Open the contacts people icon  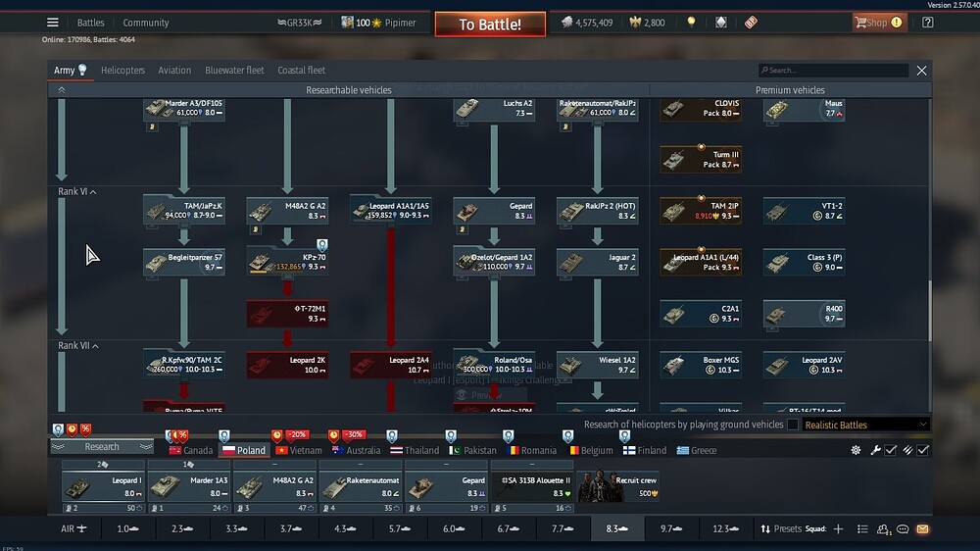883,529
